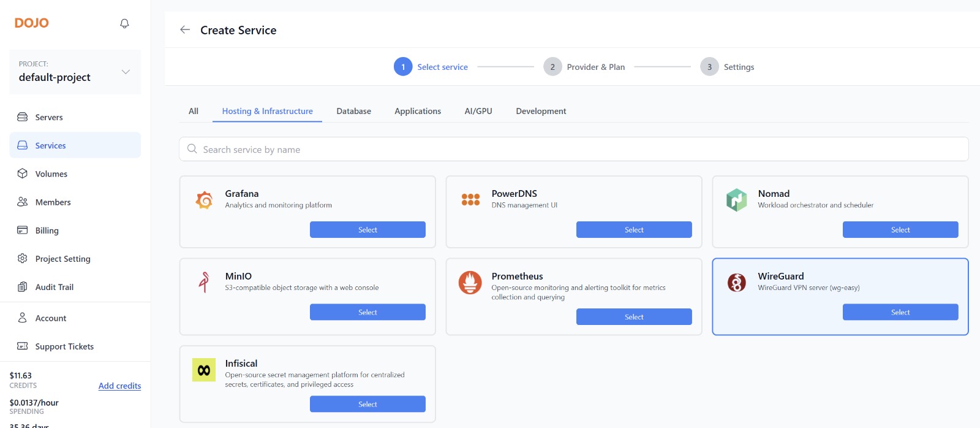Click Workload orchestrator and scheduler description
Viewport: 980px width, 428px height.
click(815, 205)
